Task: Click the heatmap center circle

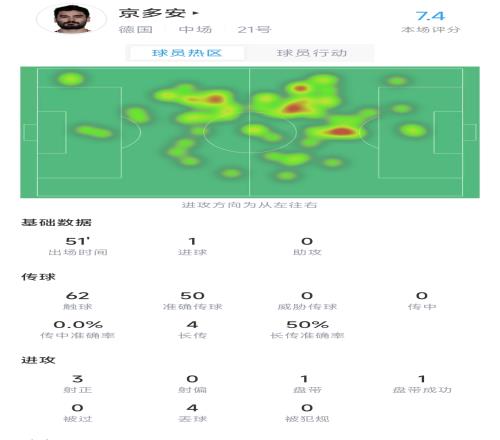Action: pyautogui.click(x=250, y=132)
